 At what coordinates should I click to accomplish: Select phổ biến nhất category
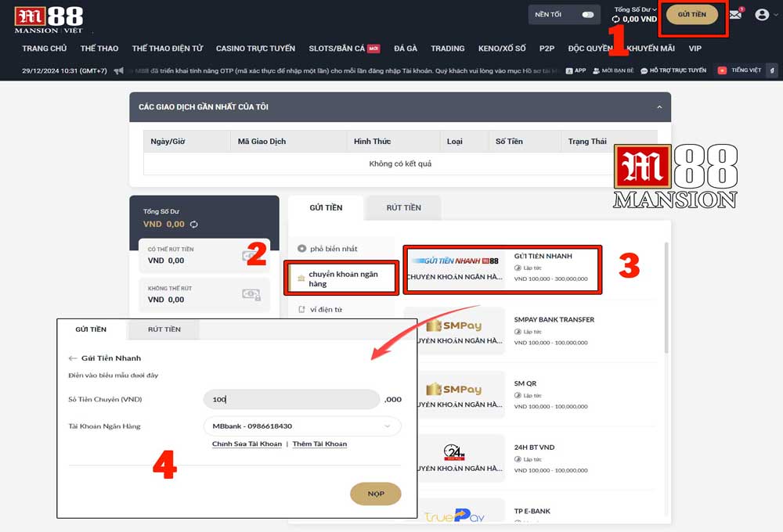pyautogui.click(x=334, y=249)
